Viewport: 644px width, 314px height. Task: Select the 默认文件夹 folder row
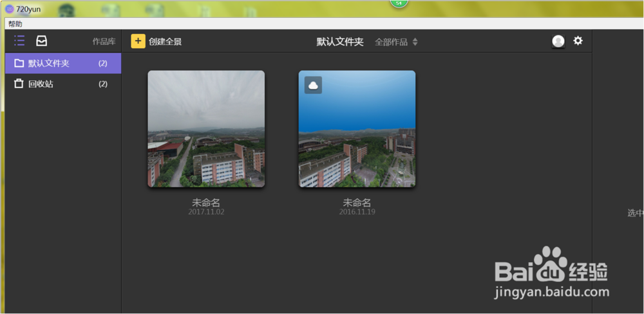[63, 63]
